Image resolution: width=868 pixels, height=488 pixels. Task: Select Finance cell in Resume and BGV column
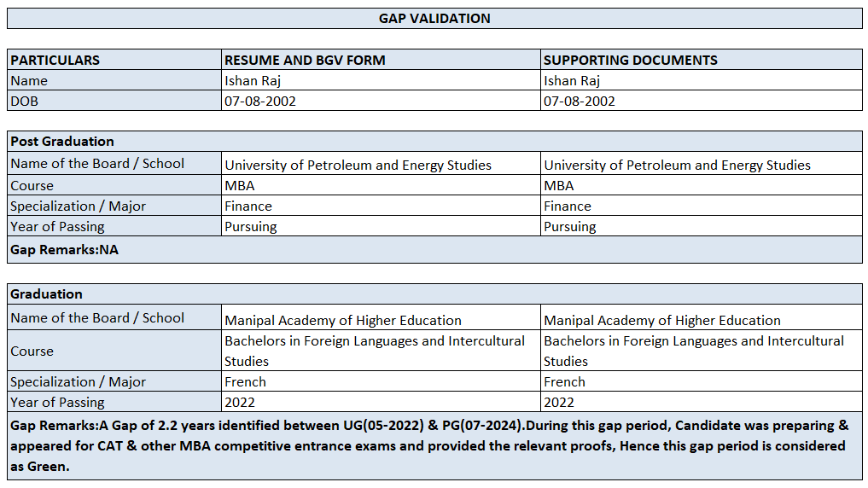pyautogui.click(x=381, y=206)
